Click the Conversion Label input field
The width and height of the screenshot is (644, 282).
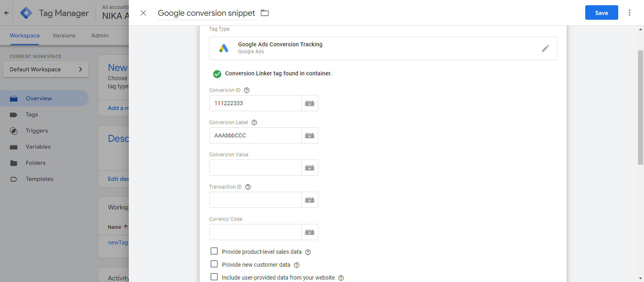[256, 135]
